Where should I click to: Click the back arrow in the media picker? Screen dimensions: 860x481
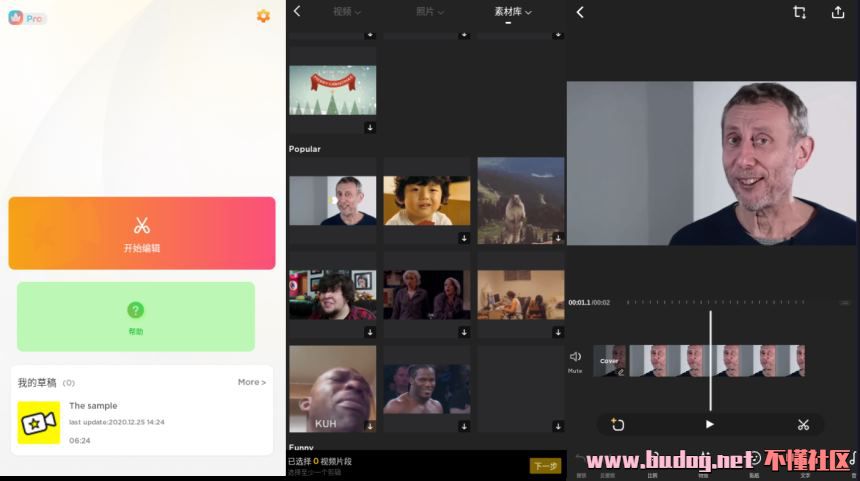click(x=297, y=12)
